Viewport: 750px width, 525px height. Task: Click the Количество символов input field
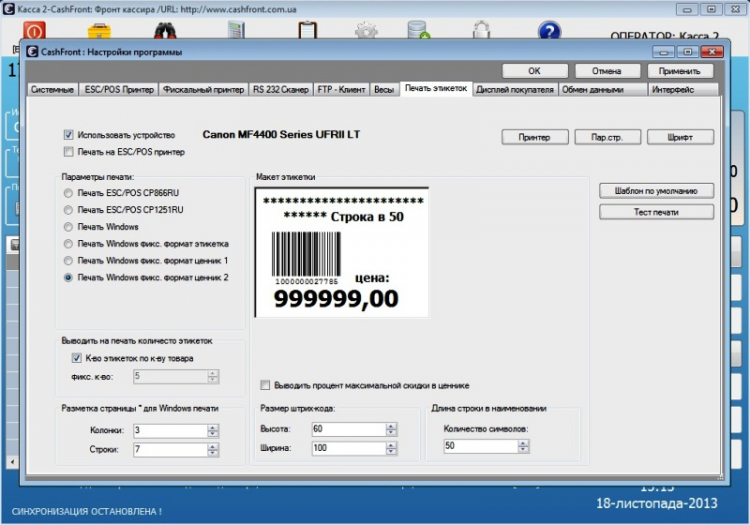(481, 446)
